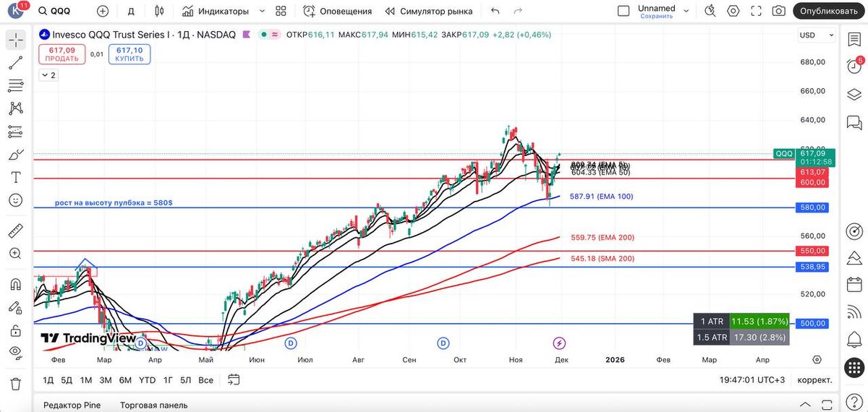Screen dimensions: 868x412
Task: Select the 3М time range
Action: [106, 379]
